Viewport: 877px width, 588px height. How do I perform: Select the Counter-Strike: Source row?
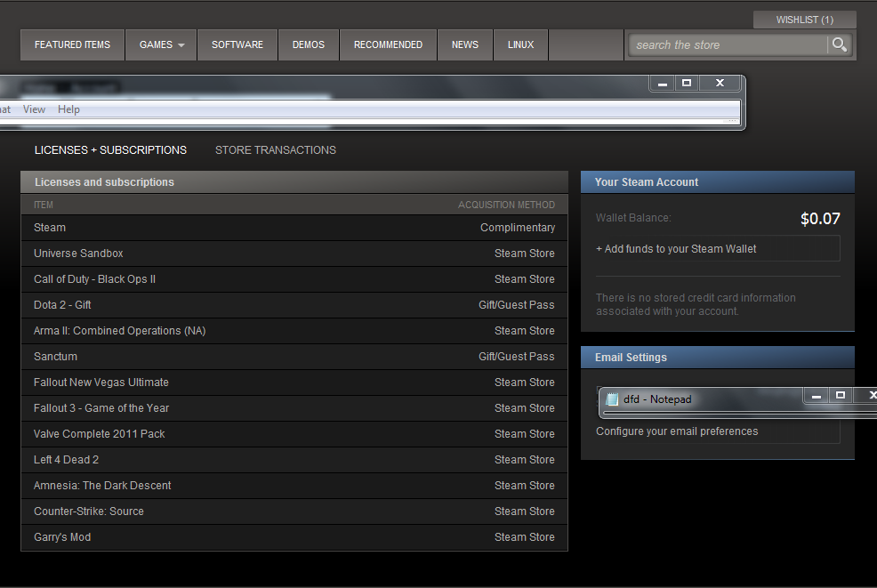(294, 511)
